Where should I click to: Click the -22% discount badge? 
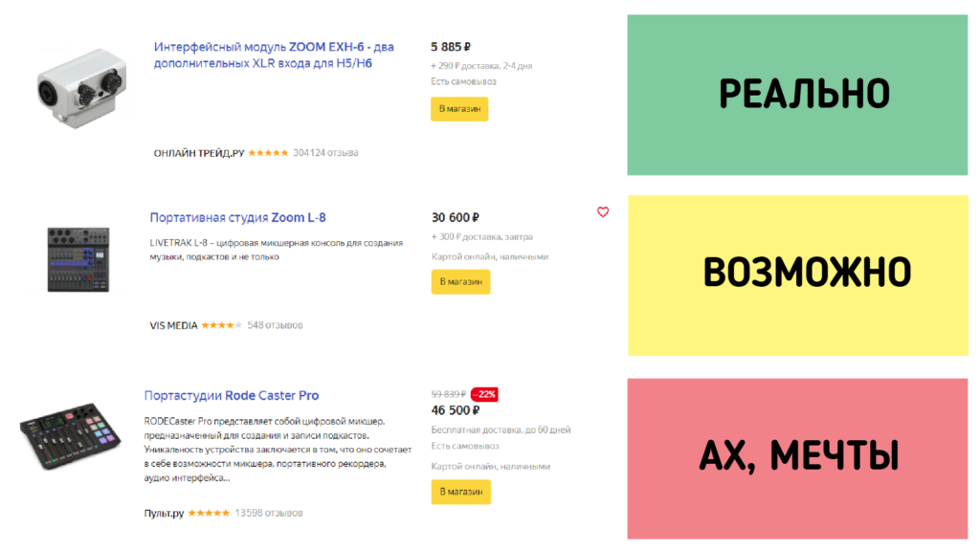(484, 394)
